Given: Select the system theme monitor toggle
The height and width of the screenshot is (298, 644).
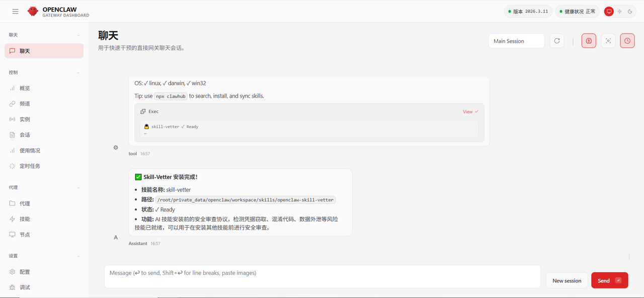Looking at the screenshot, I should pos(609,11).
